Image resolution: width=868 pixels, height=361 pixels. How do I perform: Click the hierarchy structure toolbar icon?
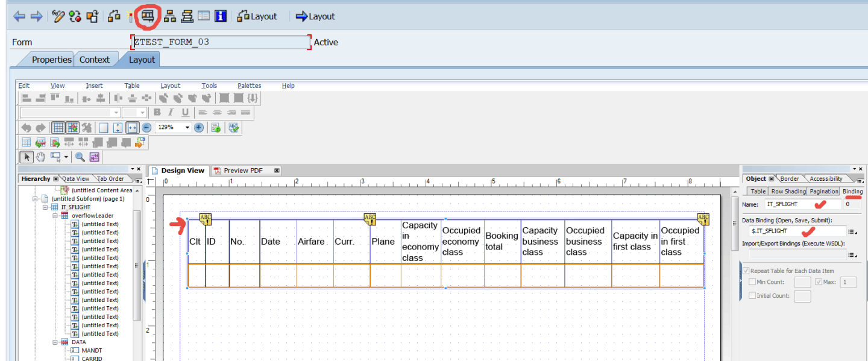tap(171, 16)
